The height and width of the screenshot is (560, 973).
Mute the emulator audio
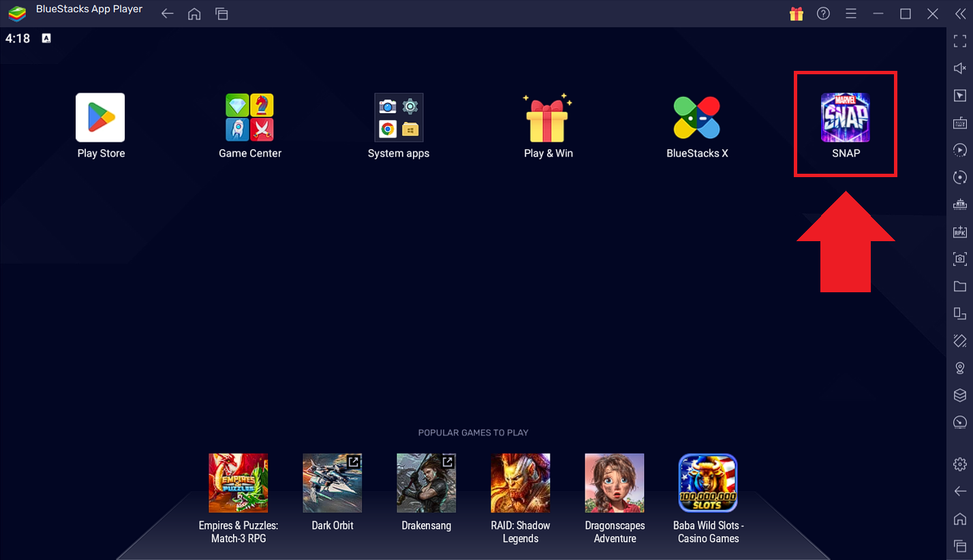click(x=959, y=68)
